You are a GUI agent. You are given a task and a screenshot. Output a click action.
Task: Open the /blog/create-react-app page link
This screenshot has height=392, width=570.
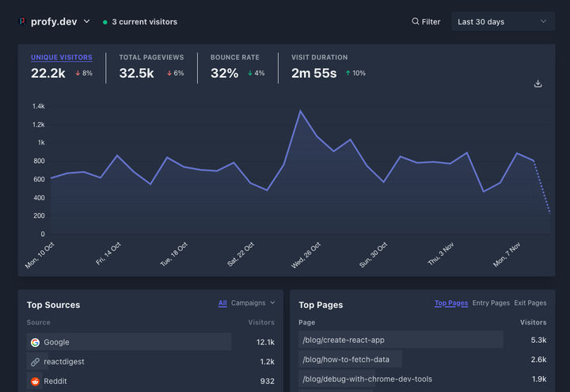pyautogui.click(x=344, y=340)
